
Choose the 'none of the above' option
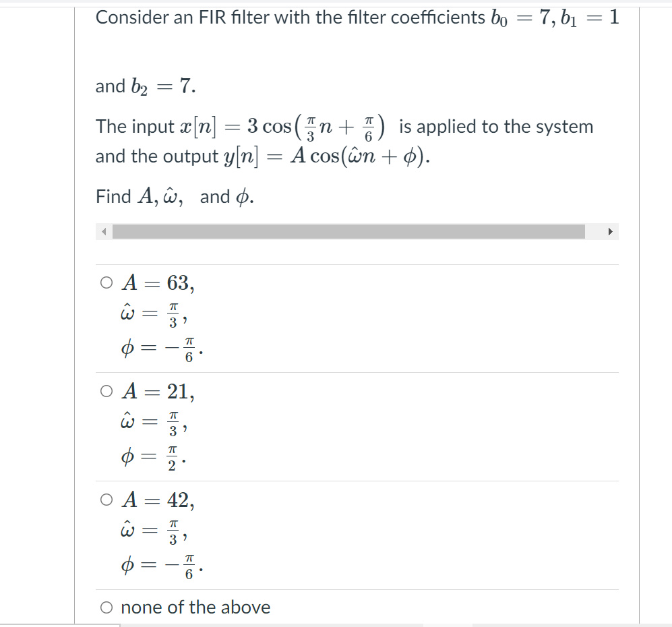tap(106, 607)
